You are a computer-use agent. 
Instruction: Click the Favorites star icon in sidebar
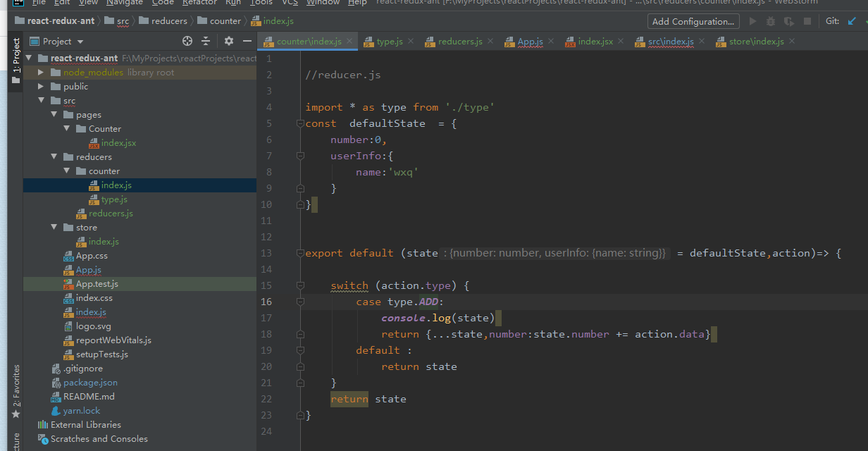click(15, 414)
